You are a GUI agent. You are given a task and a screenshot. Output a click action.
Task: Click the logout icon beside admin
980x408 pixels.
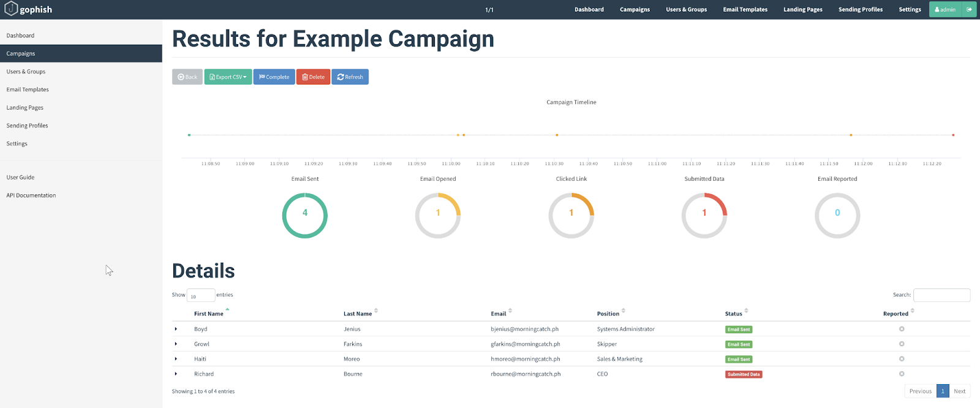(x=969, y=9)
